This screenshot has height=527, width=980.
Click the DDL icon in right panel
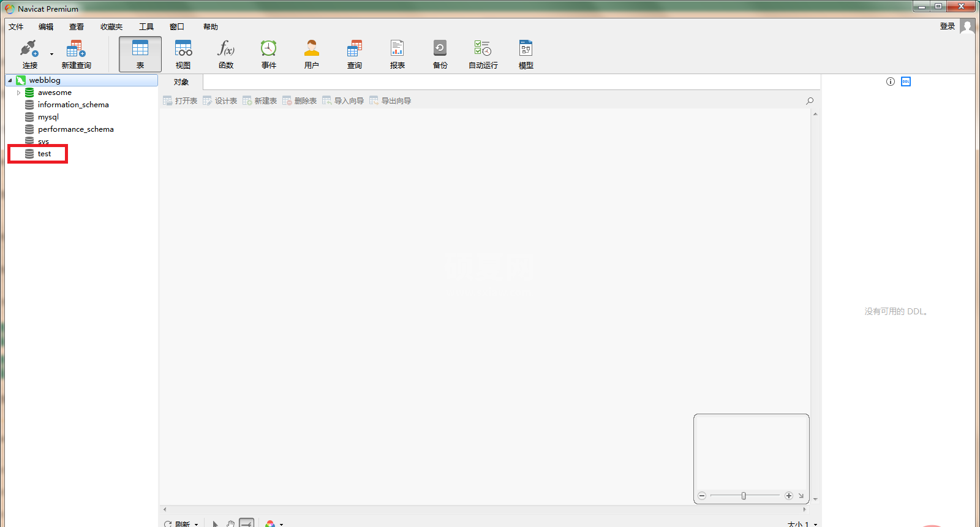(906, 82)
